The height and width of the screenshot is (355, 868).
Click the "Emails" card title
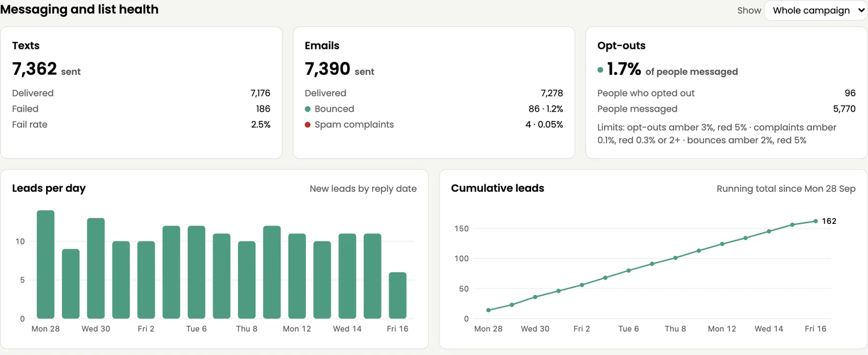tap(322, 46)
